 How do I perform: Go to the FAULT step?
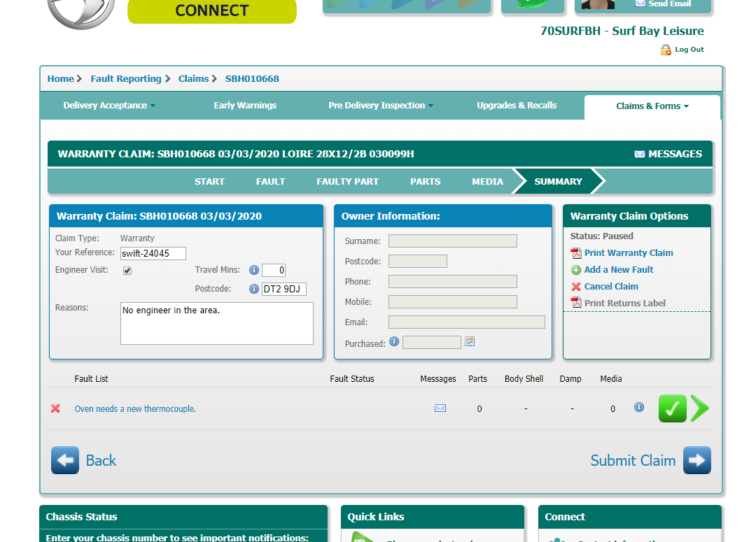pyautogui.click(x=270, y=182)
